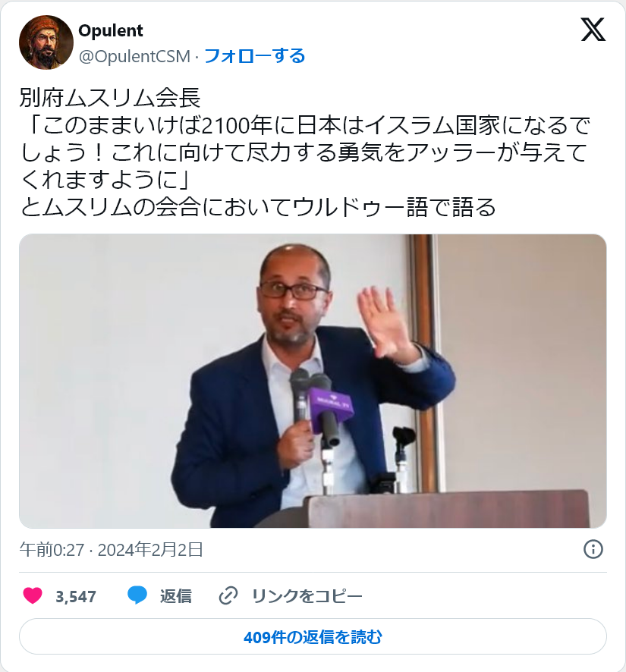Image resolution: width=626 pixels, height=672 pixels.
Task: Open the 午前0:27 timestamp link
Action: (x=52, y=549)
